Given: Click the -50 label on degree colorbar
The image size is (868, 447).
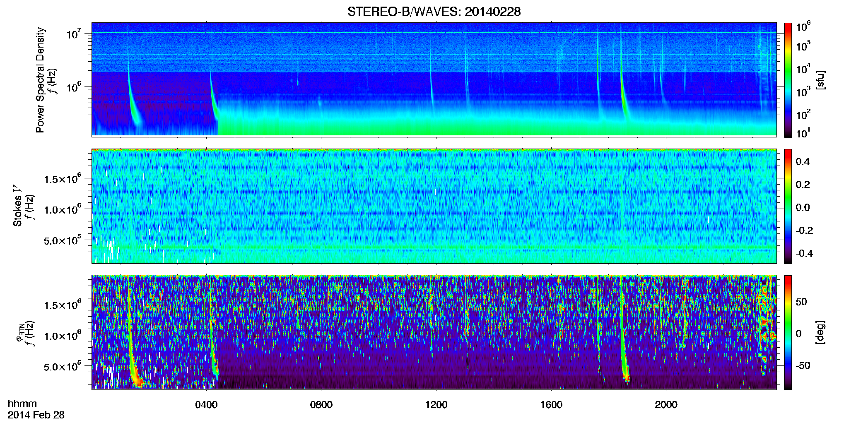Looking at the screenshot, I should 803,365.
